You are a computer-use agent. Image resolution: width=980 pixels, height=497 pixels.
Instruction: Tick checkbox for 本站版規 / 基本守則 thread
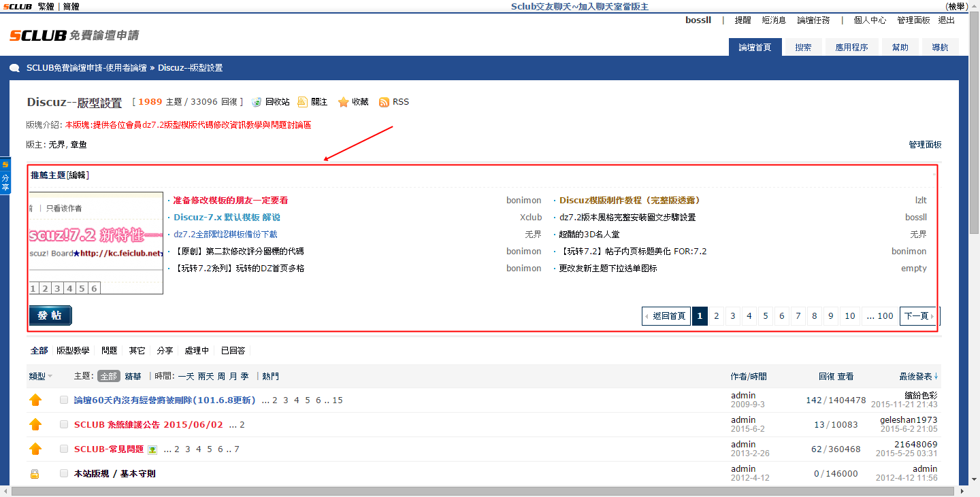[x=64, y=474]
